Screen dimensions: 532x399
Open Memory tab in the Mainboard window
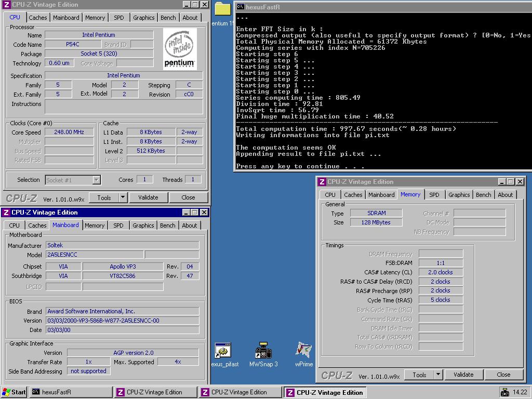pos(95,225)
